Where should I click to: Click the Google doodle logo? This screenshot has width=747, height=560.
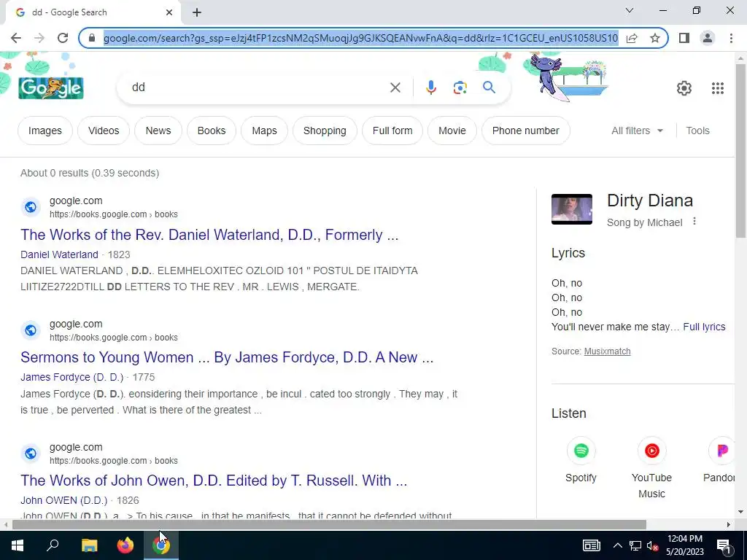[51, 88]
